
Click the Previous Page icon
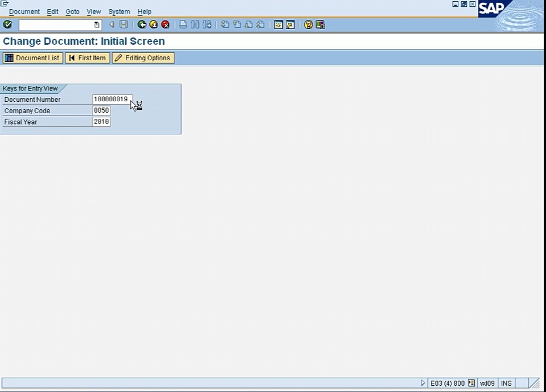(x=237, y=24)
